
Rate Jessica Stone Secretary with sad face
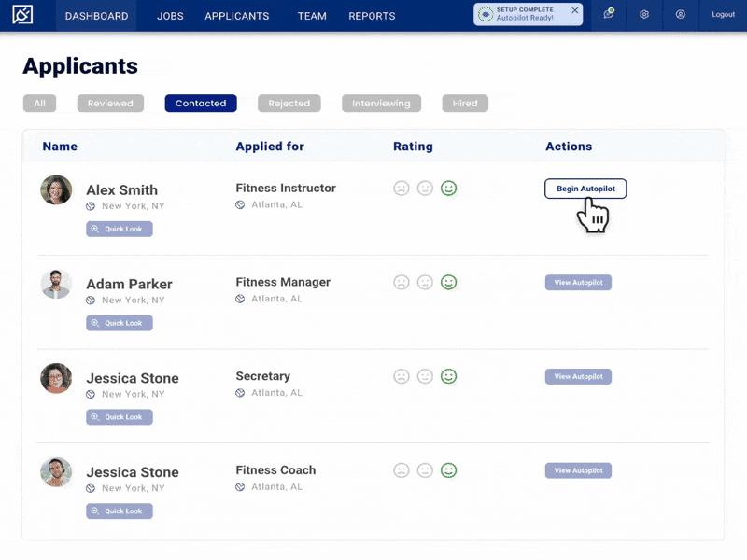(x=402, y=376)
